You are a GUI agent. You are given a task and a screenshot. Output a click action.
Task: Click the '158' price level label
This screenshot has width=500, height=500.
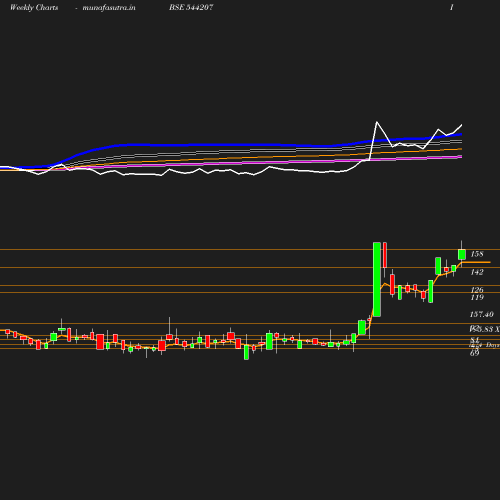tap(477, 254)
